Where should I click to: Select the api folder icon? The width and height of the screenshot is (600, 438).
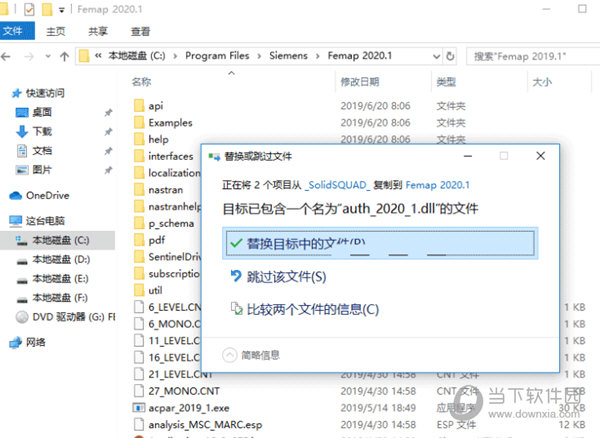pos(139,105)
